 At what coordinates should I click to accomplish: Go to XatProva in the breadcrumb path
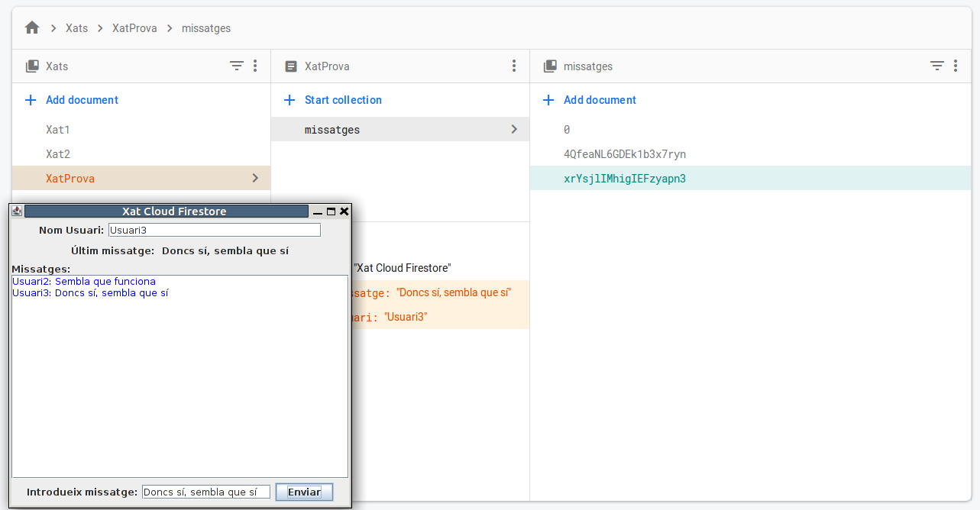134,28
